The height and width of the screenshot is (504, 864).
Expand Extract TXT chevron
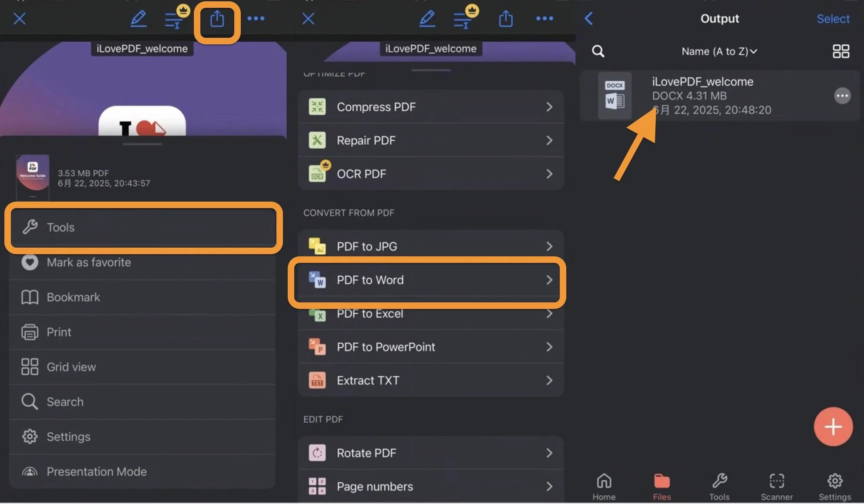(x=549, y=380)
